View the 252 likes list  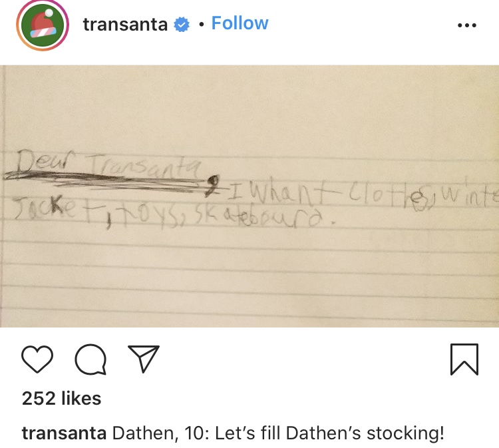coord(61,398)
